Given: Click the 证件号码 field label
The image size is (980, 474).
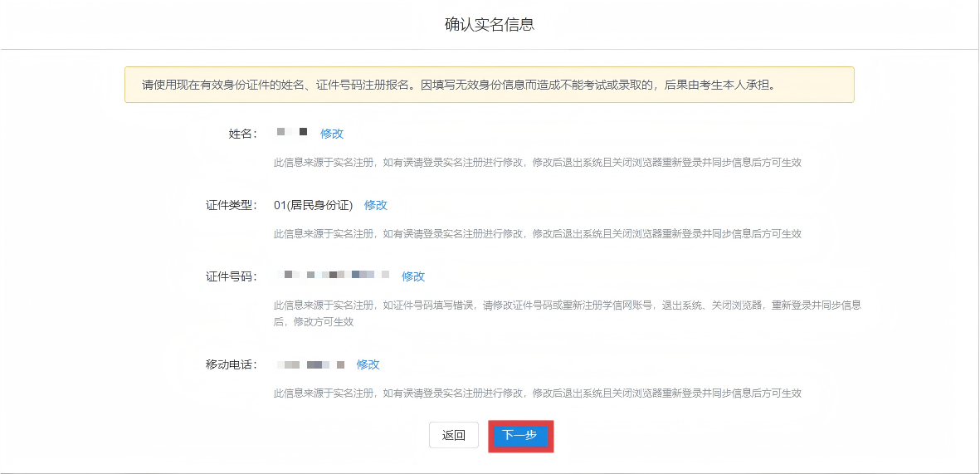Looking at the screenshot, I should [232, 276].
